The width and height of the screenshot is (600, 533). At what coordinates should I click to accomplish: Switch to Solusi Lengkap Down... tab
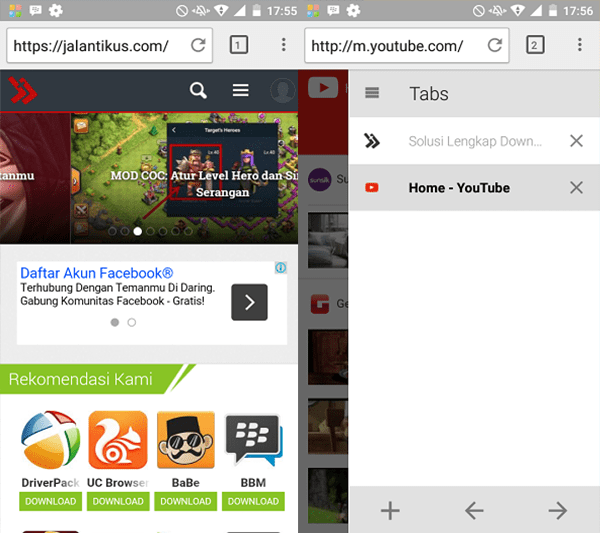tap(474, 141)
